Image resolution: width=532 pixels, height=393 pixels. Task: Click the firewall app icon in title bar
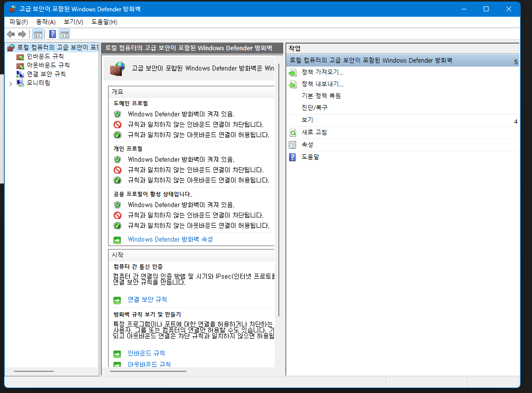[x=12, y=9]
